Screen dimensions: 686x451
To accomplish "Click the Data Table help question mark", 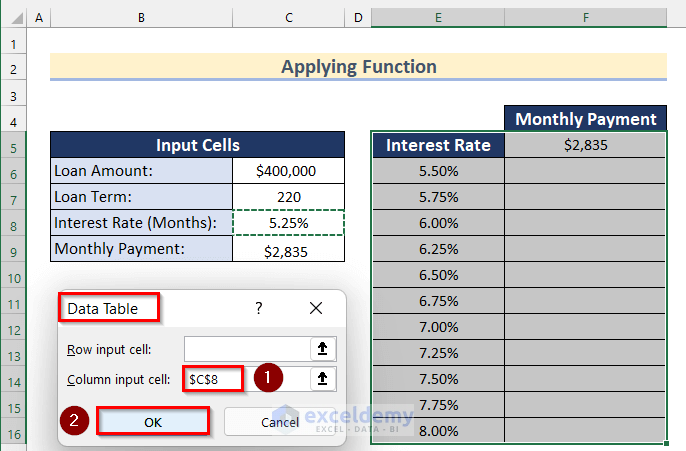I will (259, 309).
